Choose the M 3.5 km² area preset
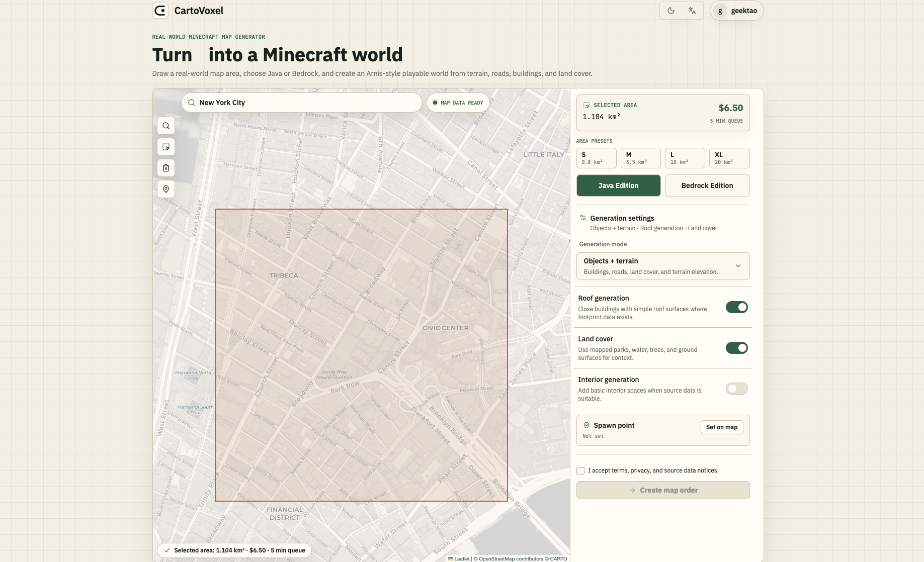924x562 pixels. [x=641, y=158]
